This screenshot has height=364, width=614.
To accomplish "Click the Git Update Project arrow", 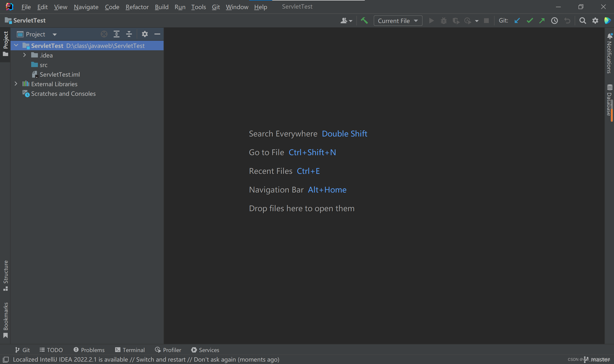I will click(x=517, y=21).
